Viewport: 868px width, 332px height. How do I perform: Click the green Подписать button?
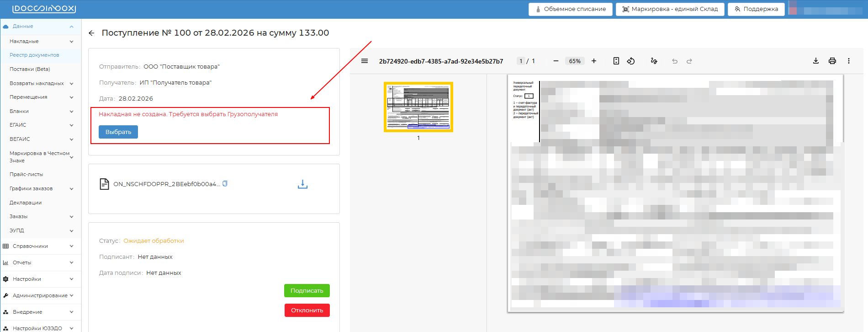click(x=307, y=290)
